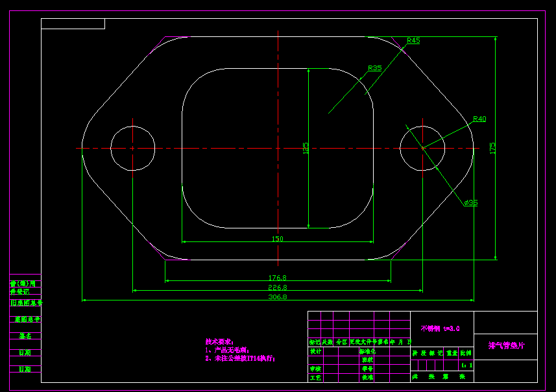Select the 标准化 cell in title block
556x392 pixels.
367,351
